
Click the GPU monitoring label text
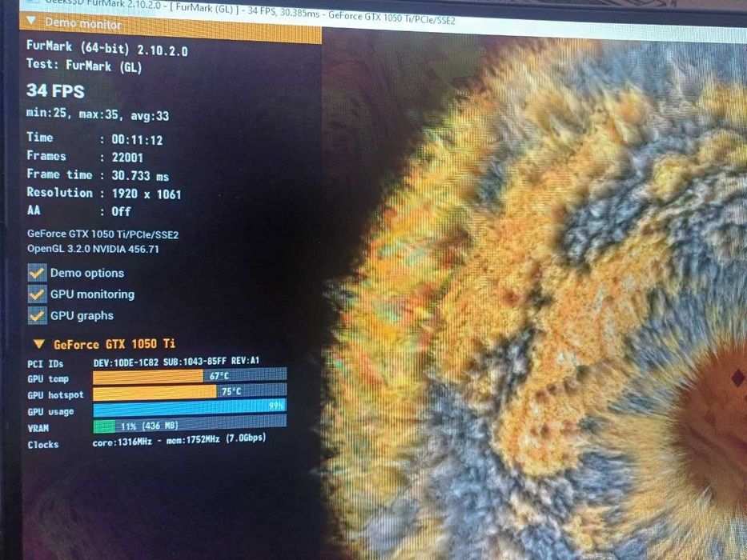coord(92,294)
